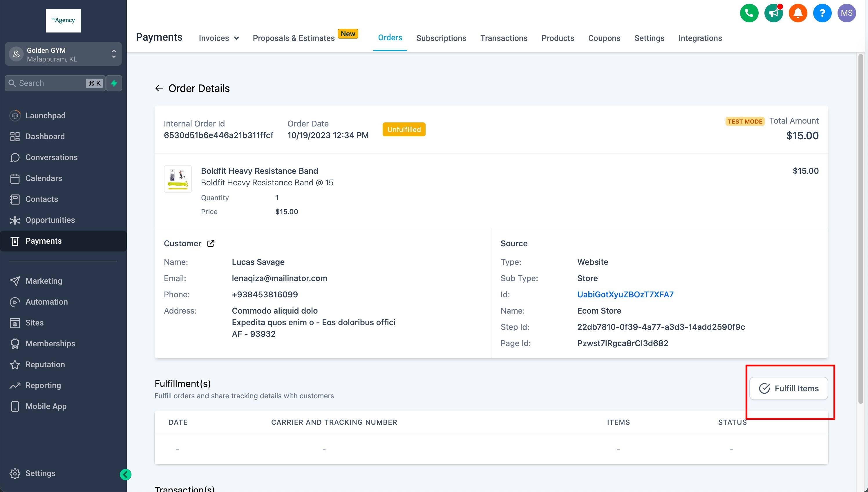Switch to the Subscriptions tab
Image resolution: width=868 pixels, height=492 pixels.
(441, 38)
